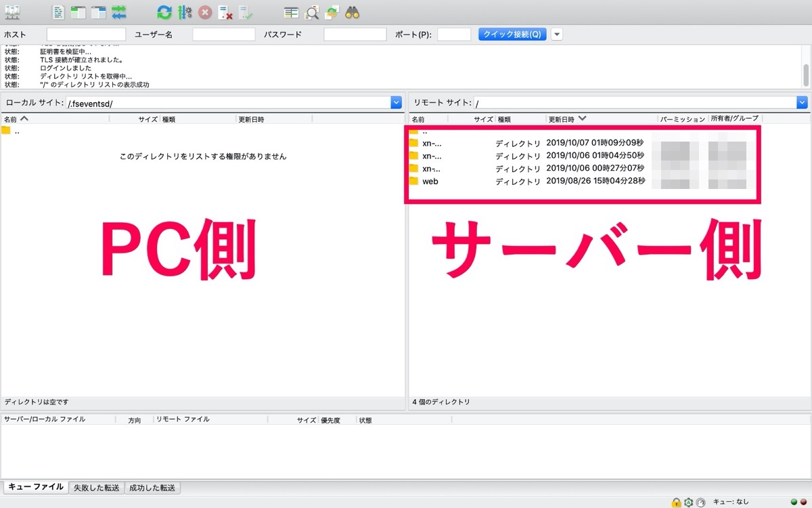Toggle the local directory tree view

point(78,12)
